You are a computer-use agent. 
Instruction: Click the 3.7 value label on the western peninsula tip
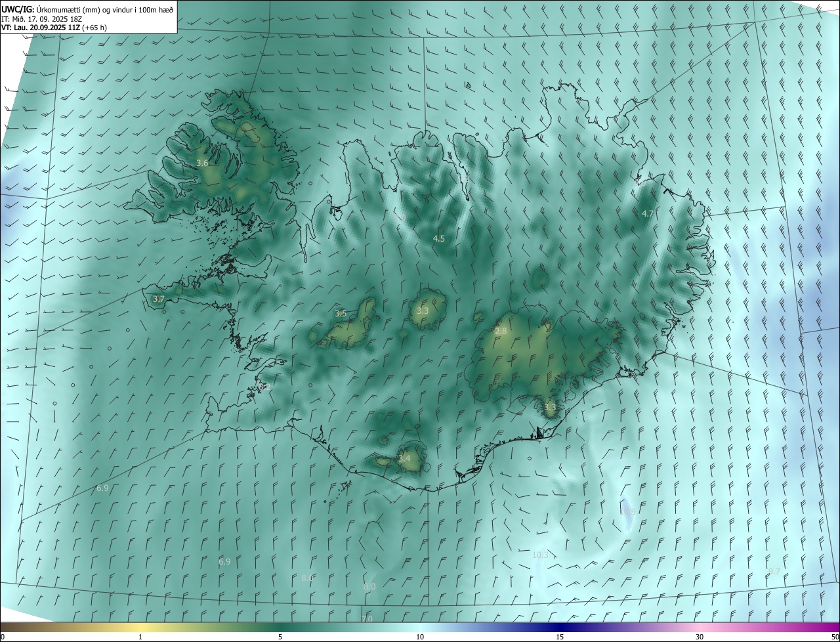(x=158, y=299)
